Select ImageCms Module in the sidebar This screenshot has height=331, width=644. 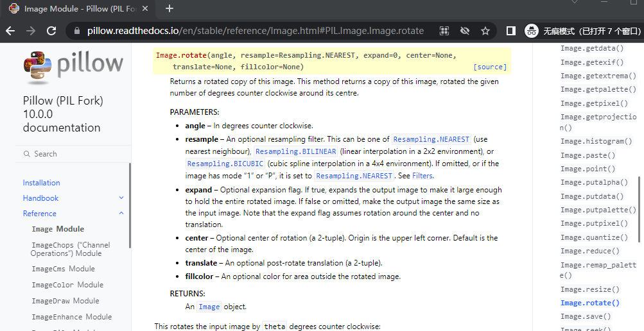64,269
